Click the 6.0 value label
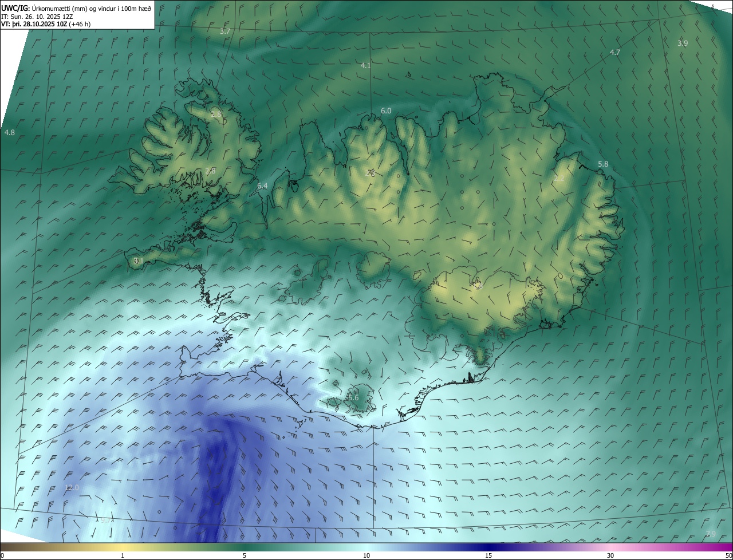The width and height of the screenshot is (733, 560). pos(386,111)
